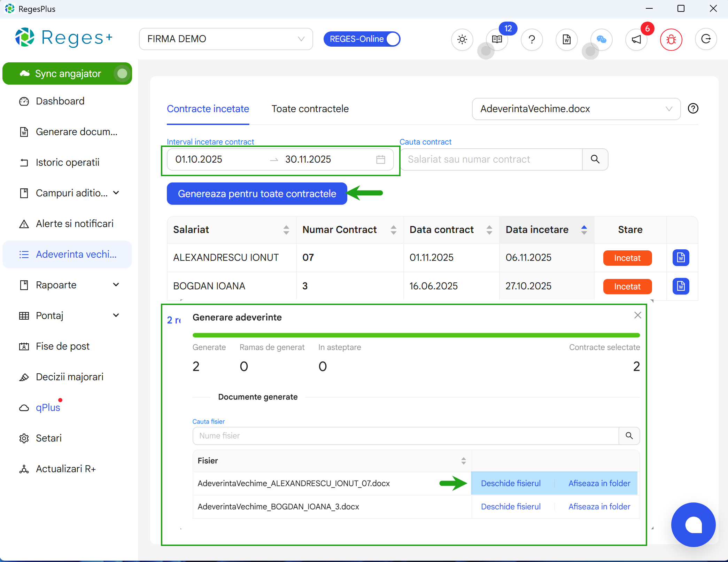Open the light/dark theme switcher icon
The image size is (728, 562).
tap(462, 39)
